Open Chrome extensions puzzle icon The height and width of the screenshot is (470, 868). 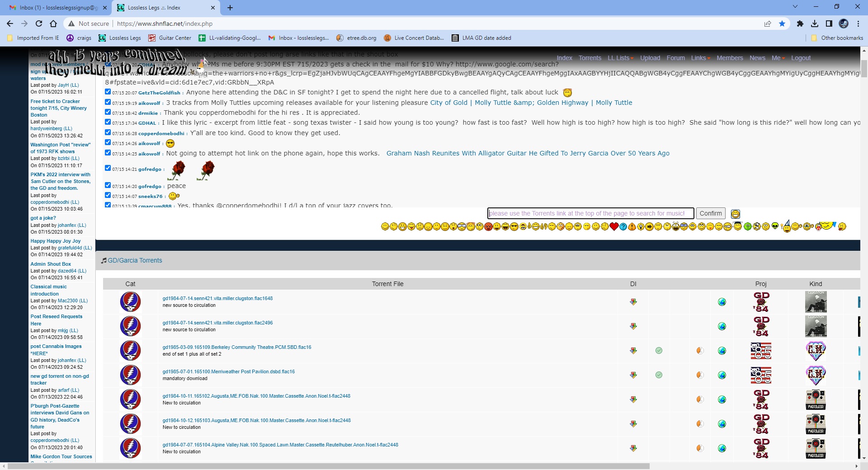coord(800,23)
